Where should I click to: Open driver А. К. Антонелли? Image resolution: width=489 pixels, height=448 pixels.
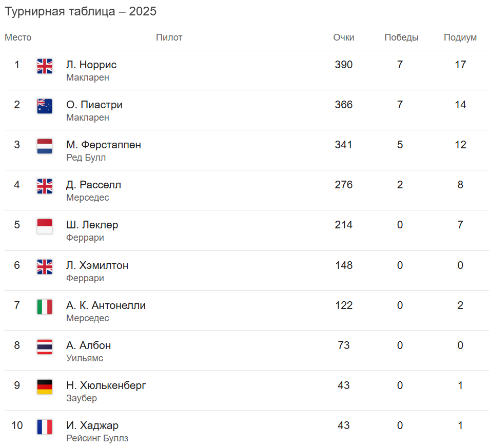tap(106, 305)
